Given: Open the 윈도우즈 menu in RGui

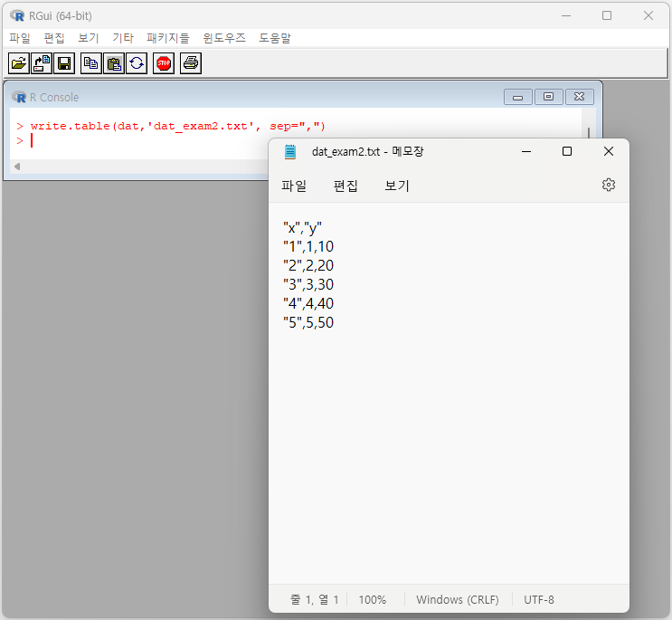Looking at the screenshot, I should click(224, 38).
